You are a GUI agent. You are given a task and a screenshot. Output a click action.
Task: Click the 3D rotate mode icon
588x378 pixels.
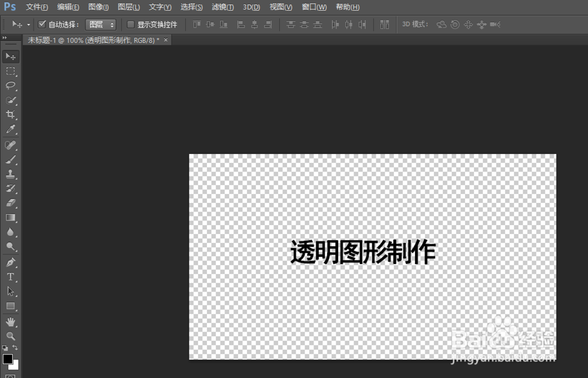(x=442, y=24)
